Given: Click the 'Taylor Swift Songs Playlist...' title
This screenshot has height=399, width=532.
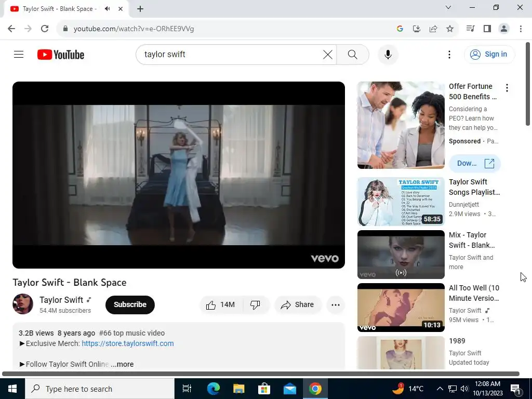Looking at the screenshot, I should [x=474, y=187].
